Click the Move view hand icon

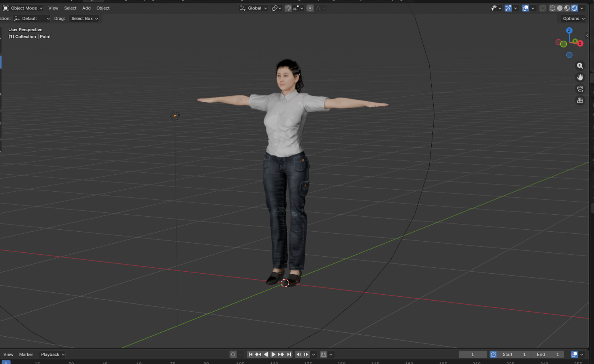point(580,77)
